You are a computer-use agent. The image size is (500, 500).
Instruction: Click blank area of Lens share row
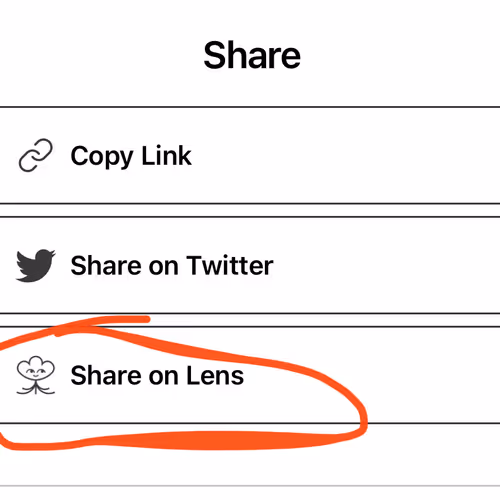coord(433,375)
